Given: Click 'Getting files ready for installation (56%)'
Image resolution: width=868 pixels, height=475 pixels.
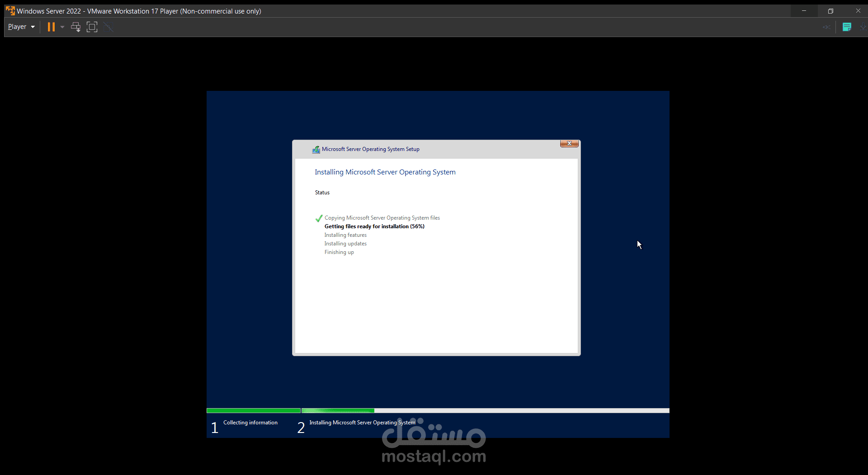Looking at the screenshot, I should 374,226.
